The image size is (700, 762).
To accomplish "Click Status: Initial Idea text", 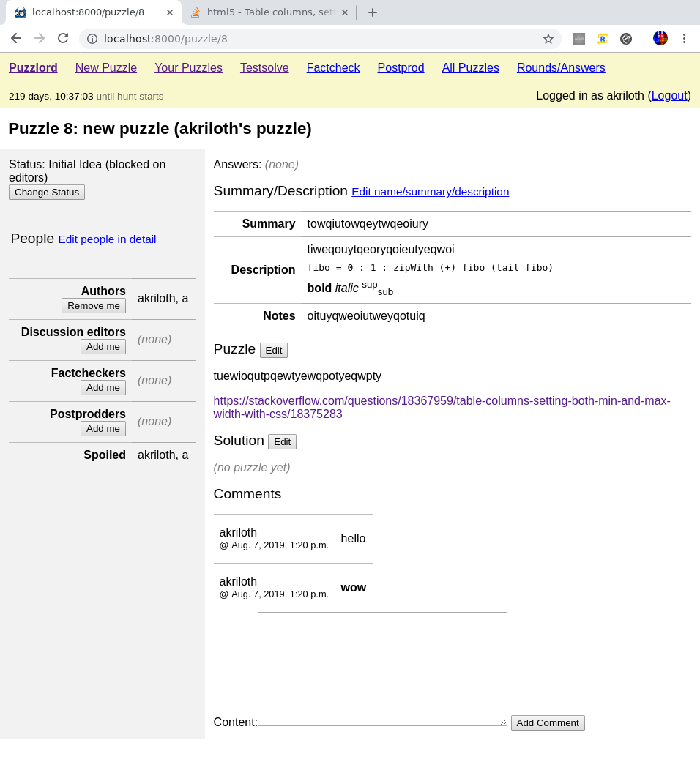I will click(87, 171).
